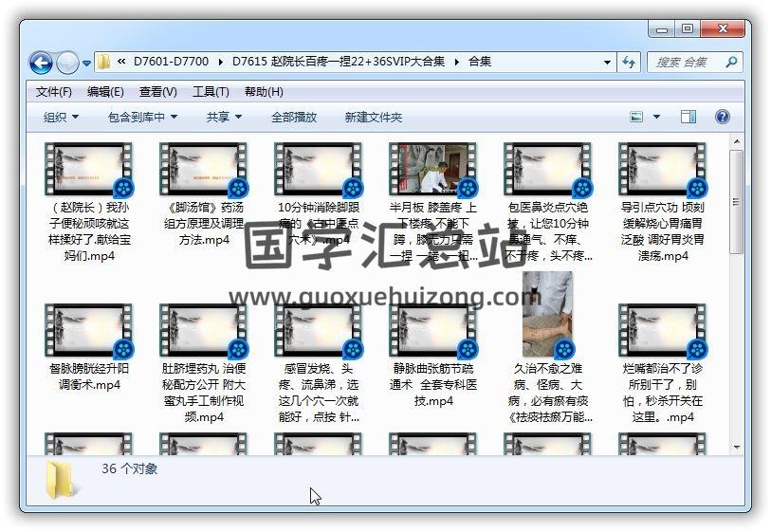
Task: Open the 包含到库中 dropdown
Action: [142, 118]
